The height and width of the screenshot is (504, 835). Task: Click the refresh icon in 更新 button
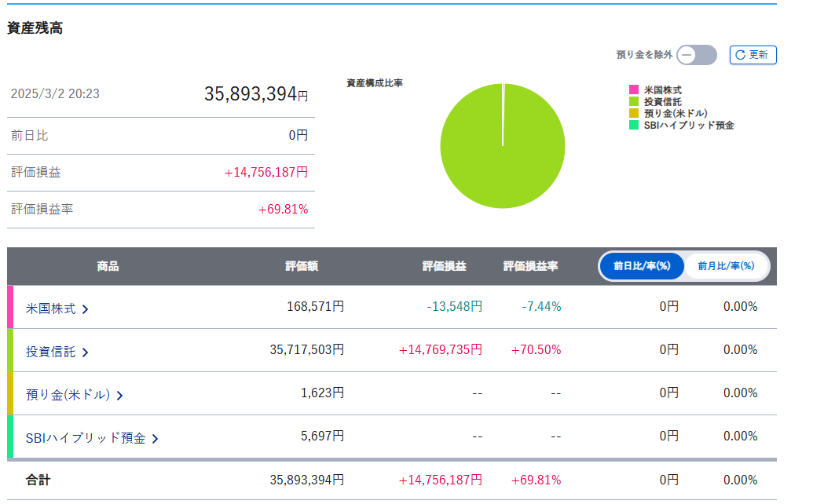[740, 55]
